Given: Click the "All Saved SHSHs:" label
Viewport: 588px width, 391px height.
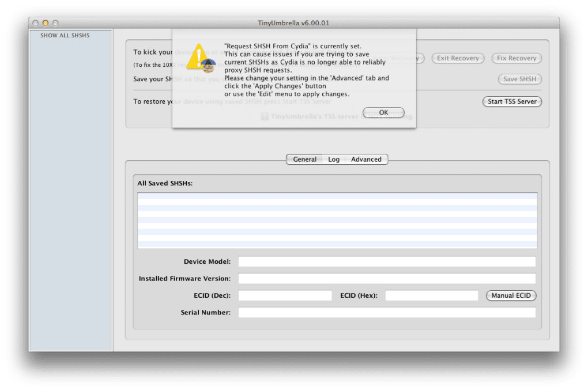Looking at the screenshot, I should pos(165,183).
